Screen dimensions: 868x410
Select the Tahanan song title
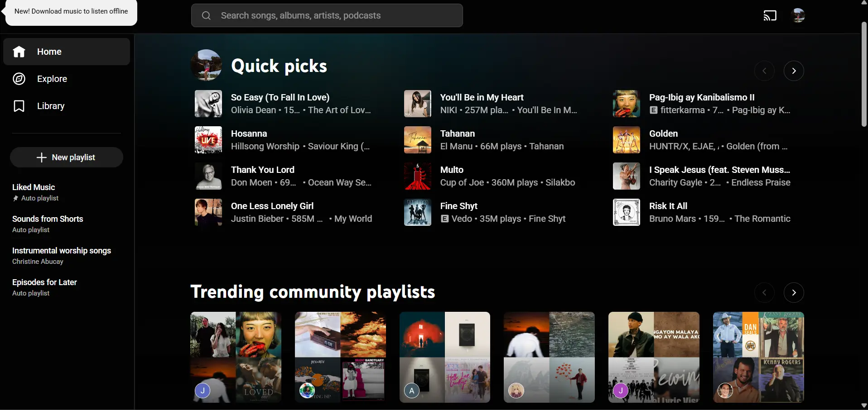coord(458,133)
